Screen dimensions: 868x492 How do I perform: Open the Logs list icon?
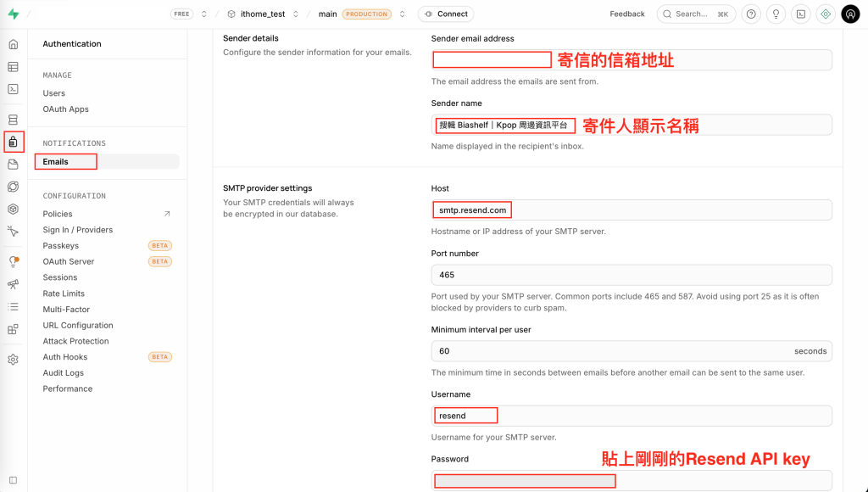[x=14, y=306]
